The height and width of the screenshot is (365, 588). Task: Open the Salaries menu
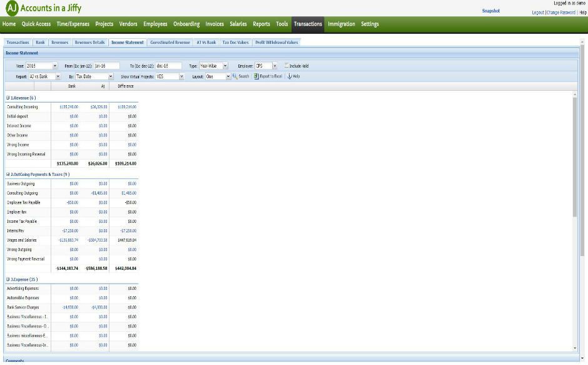coord(238,24)
